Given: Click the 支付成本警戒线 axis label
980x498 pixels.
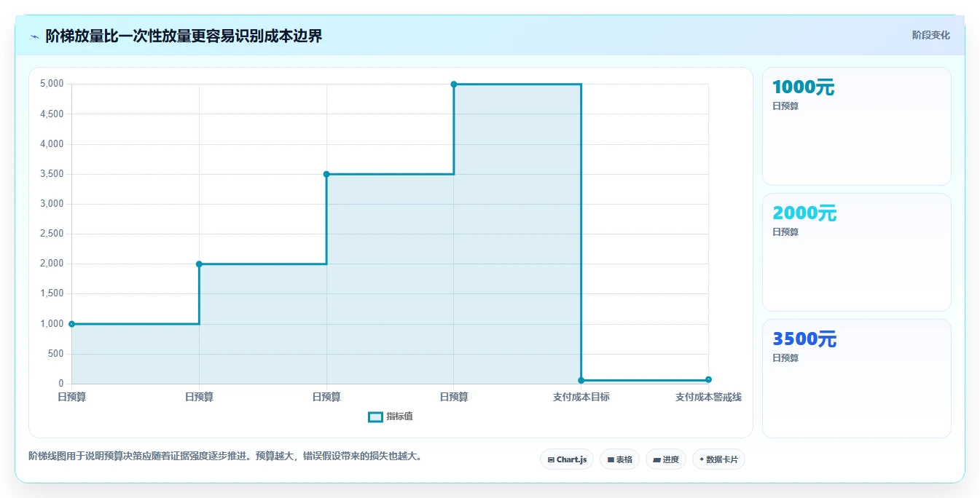Looking at the screenshot, I should (708, 397).
